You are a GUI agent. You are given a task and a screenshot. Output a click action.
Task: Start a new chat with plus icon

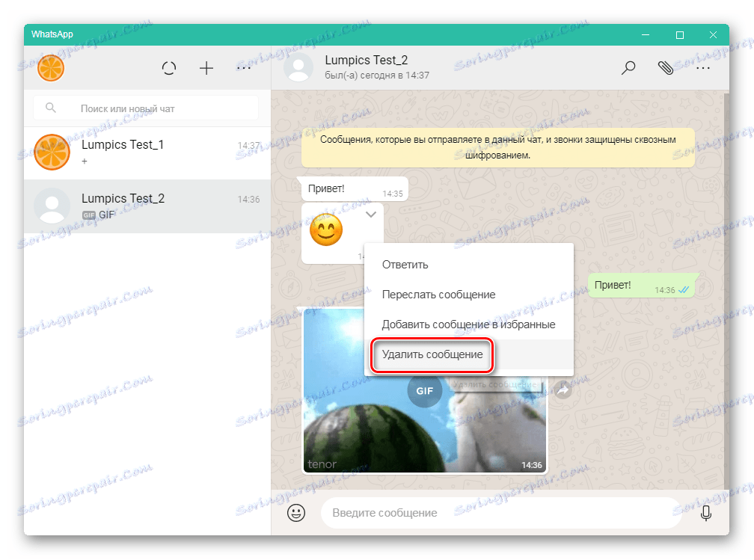[206, 68]
